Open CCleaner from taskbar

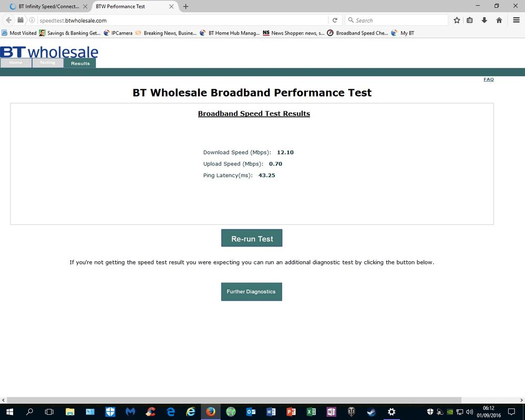[150, 412]
